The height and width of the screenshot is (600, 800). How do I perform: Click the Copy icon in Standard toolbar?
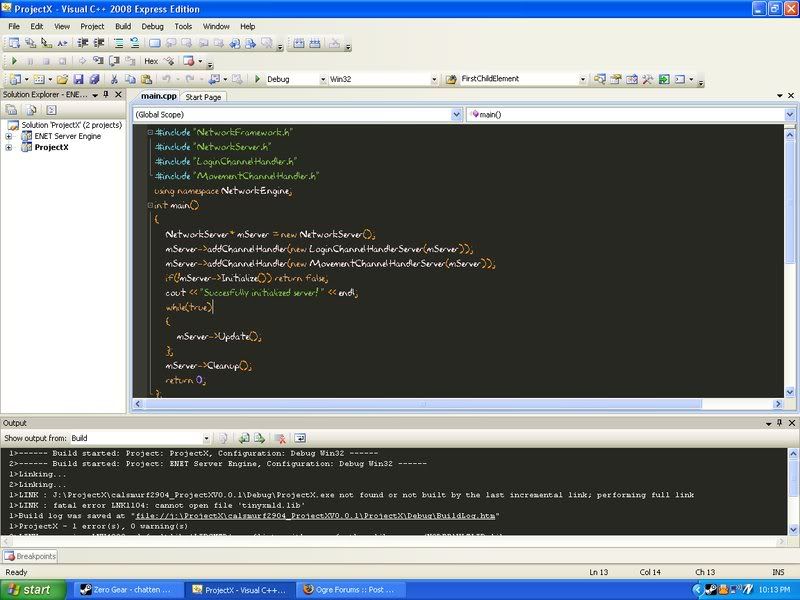[130, 79]
